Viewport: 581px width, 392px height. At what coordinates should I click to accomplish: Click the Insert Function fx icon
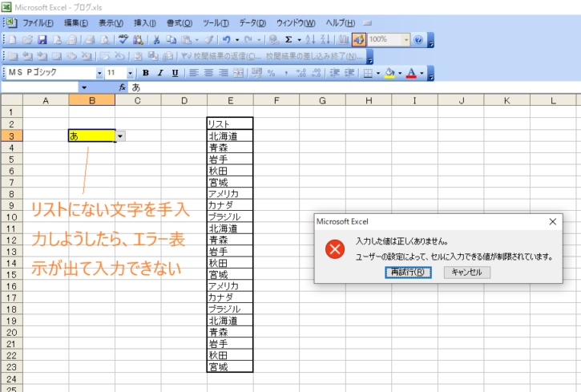[123, 87]
